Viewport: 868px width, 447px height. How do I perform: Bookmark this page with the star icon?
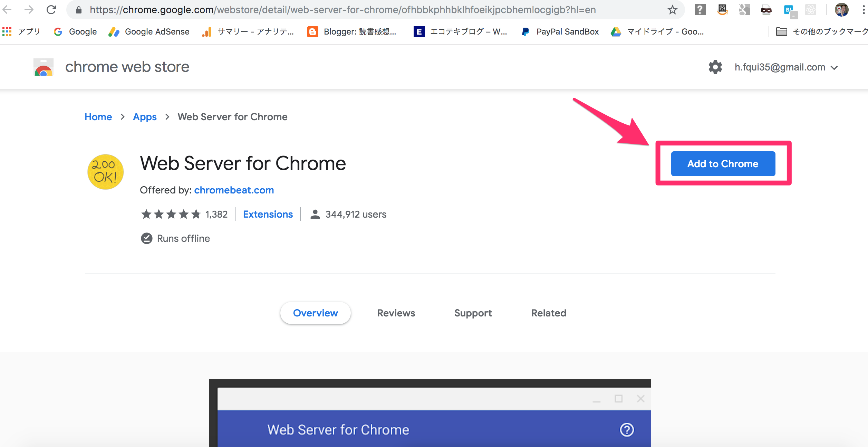point(672,10)
